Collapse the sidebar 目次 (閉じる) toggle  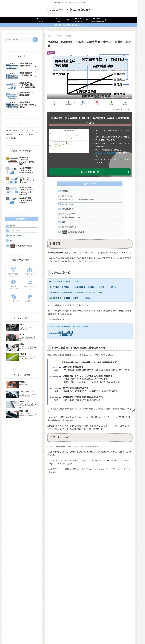click(x=22, y=219)
